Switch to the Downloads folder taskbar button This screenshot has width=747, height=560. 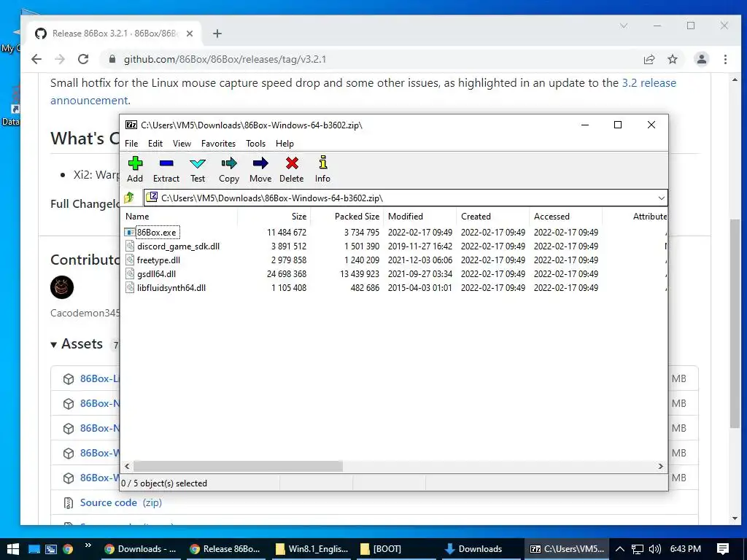click(481, 549)
